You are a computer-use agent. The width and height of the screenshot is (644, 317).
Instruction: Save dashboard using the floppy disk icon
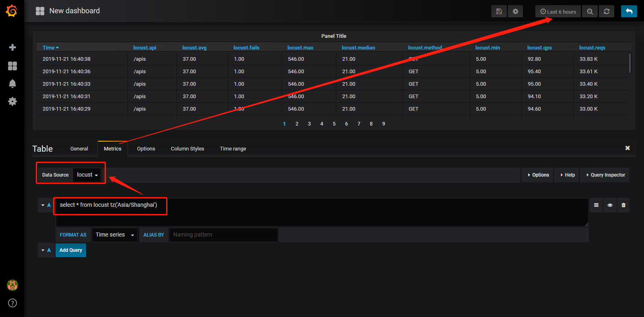[x=499, y=11]
